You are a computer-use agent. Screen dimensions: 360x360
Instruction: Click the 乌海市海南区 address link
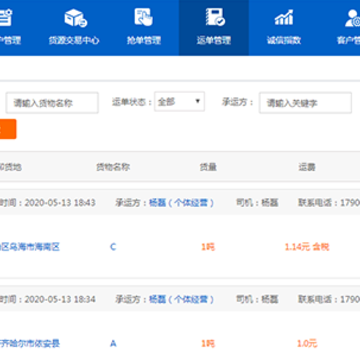30,247
